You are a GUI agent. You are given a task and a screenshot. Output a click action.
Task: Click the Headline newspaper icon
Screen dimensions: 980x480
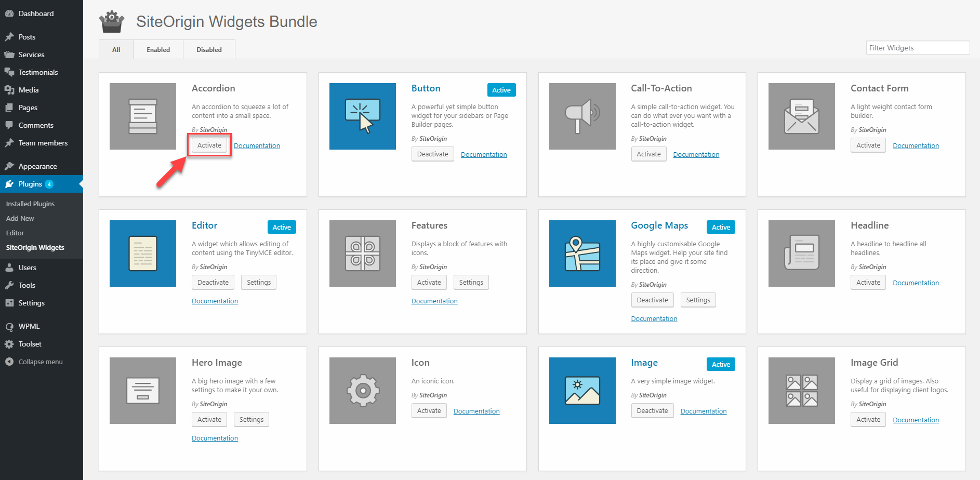click(x=802, y=254)
